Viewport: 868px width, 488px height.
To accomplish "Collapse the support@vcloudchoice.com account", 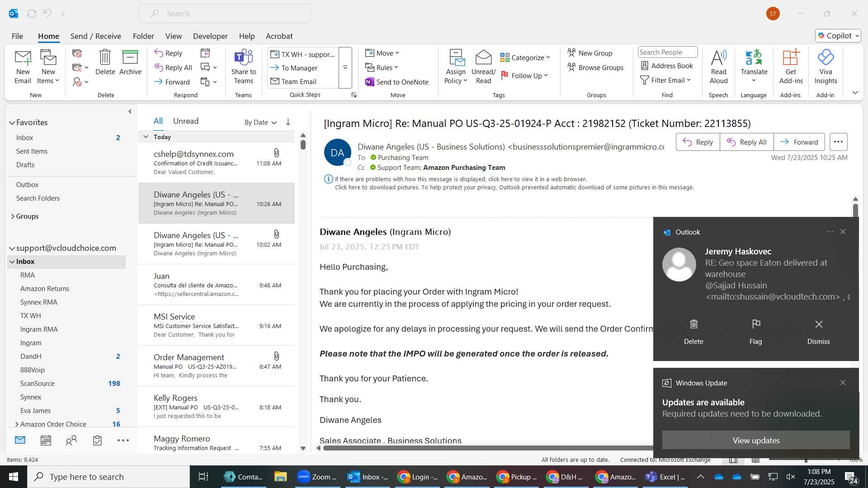I will coord(12,248).
